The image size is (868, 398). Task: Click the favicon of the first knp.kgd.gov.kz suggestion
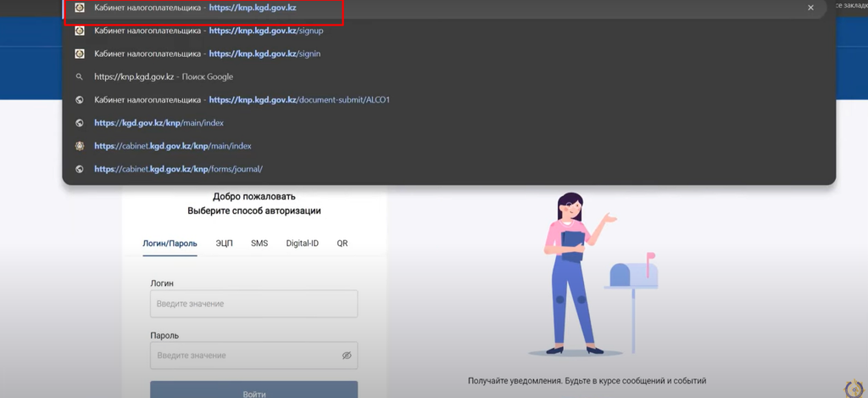pyautogui.click(x=80, y=8)
